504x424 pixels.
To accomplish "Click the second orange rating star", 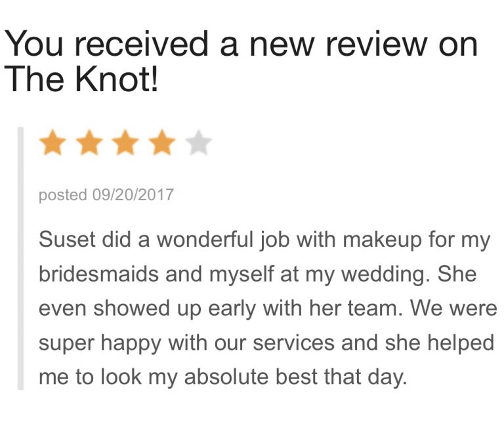I will pos(89,143).
